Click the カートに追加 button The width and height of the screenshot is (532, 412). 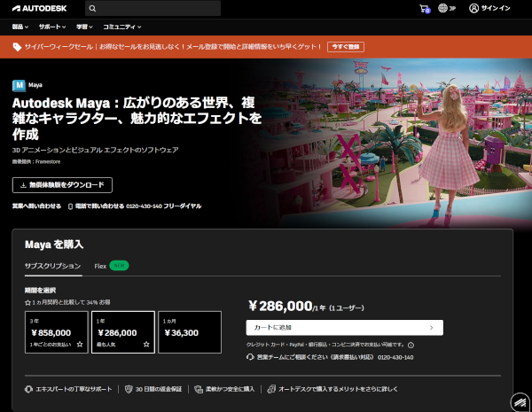[x=345, y=328]
